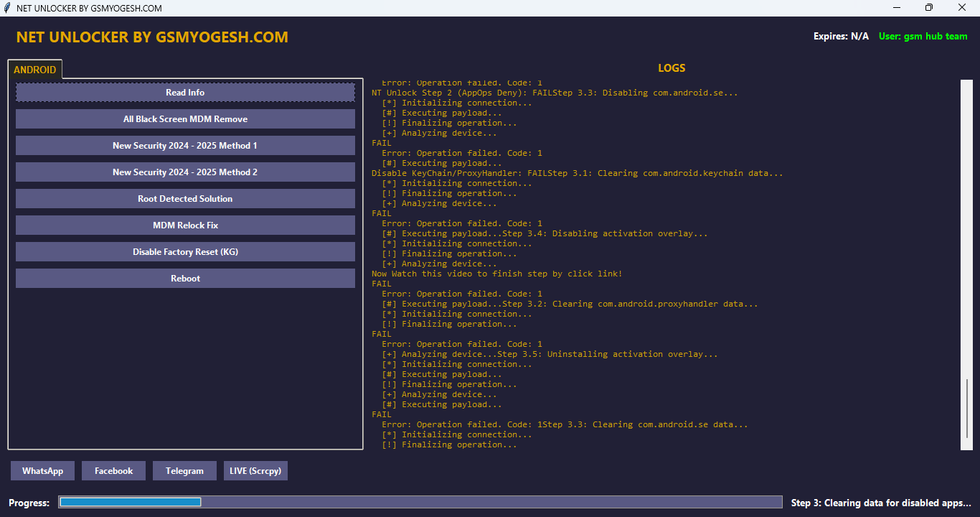Image resolution: width=980 pixels, height=517 pixels.
Task: Click the 'Step 3.2: Clearing com.android.proxyhandler data' log line
Action: (x=570, y=304)
